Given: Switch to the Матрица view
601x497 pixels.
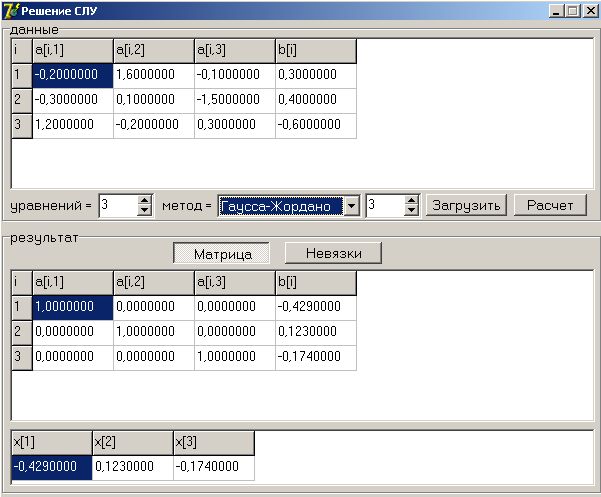Looking at the screenshot, I should [x=222, y=254].
